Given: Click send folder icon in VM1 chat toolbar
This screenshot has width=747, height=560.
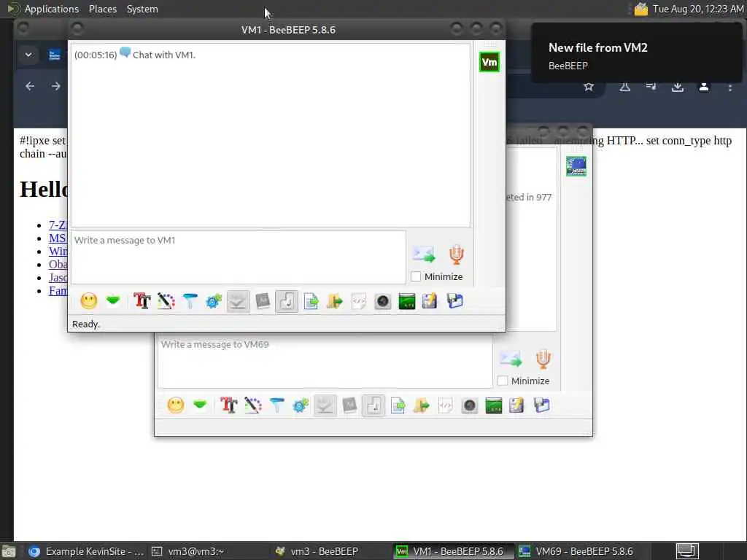Looking at the screenshot, I should point(334,301).
